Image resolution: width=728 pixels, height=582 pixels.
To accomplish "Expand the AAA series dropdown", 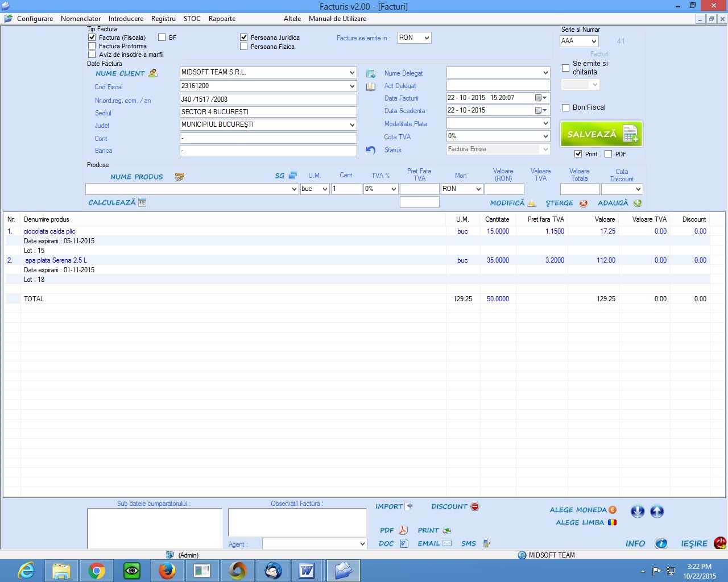I will click(594, 41).
